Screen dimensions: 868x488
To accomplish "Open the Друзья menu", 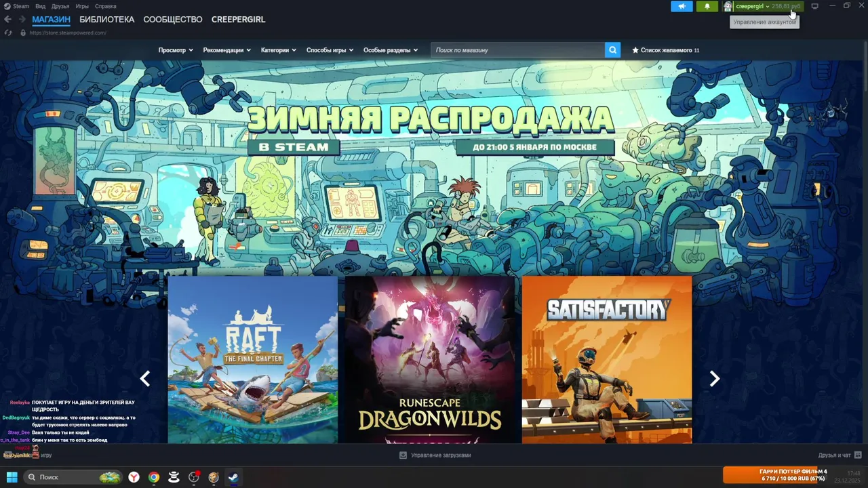I will [x=60, y=6].
